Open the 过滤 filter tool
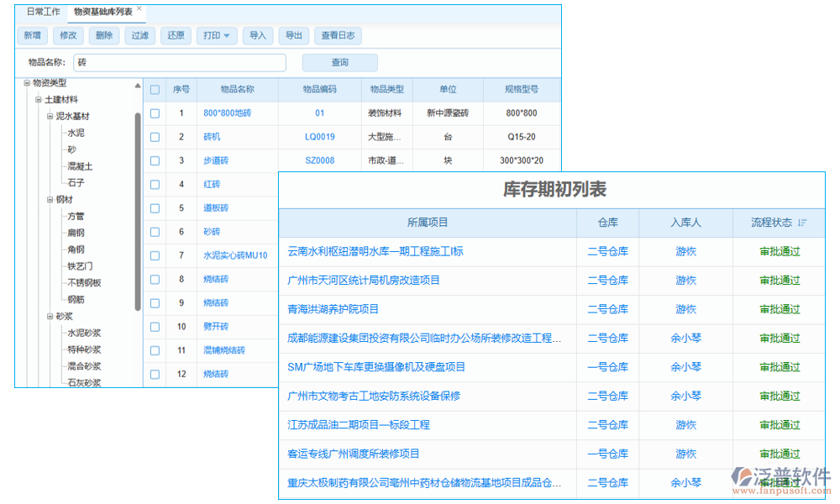The image size is (840, 504). 139,35
